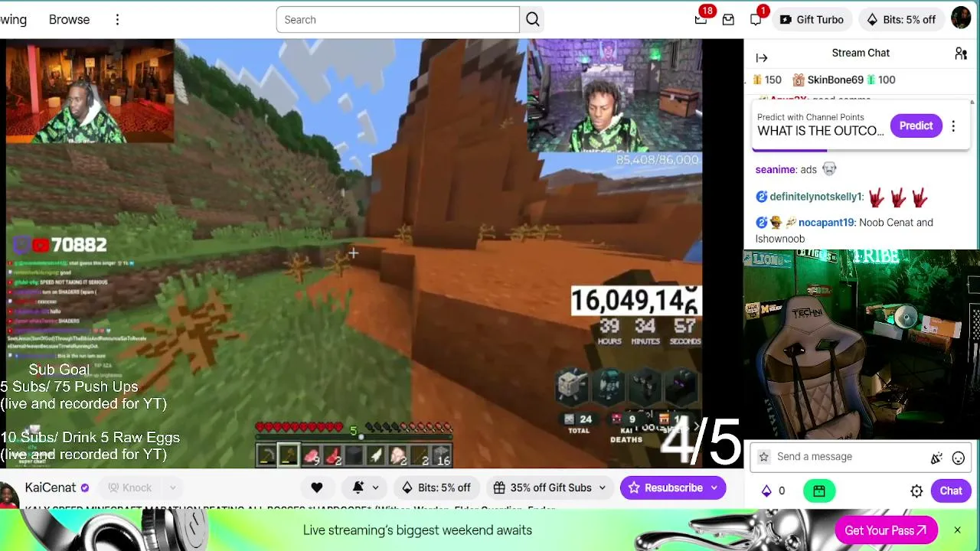Viewport: 980px width, 551px height.
Task: Expand the 35% off Gift Subs dropdown
Action: 550,487
